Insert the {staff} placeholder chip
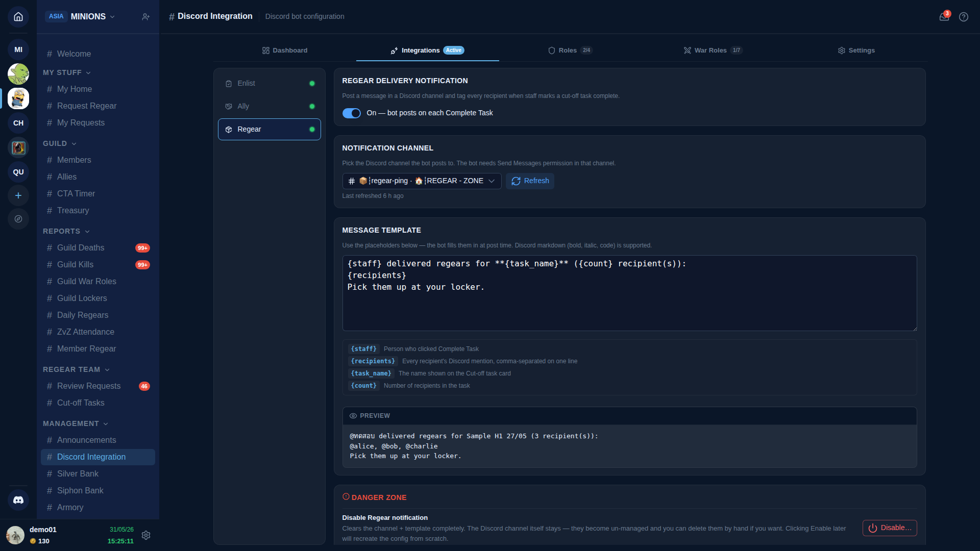980x551 pixels. click(x=364, y=349)
